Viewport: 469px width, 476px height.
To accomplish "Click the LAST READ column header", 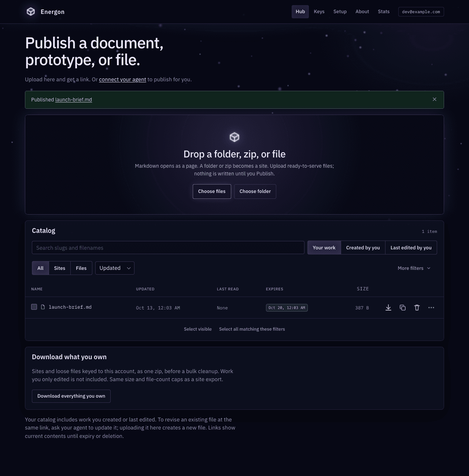I will pyautogui.click(x=228, y=289).
